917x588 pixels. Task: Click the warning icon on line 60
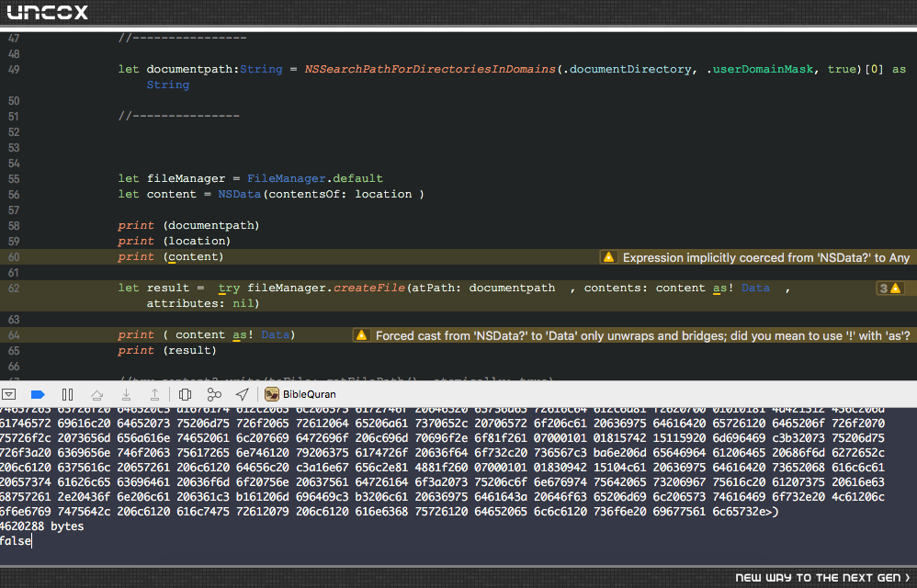tap(609, 257)
